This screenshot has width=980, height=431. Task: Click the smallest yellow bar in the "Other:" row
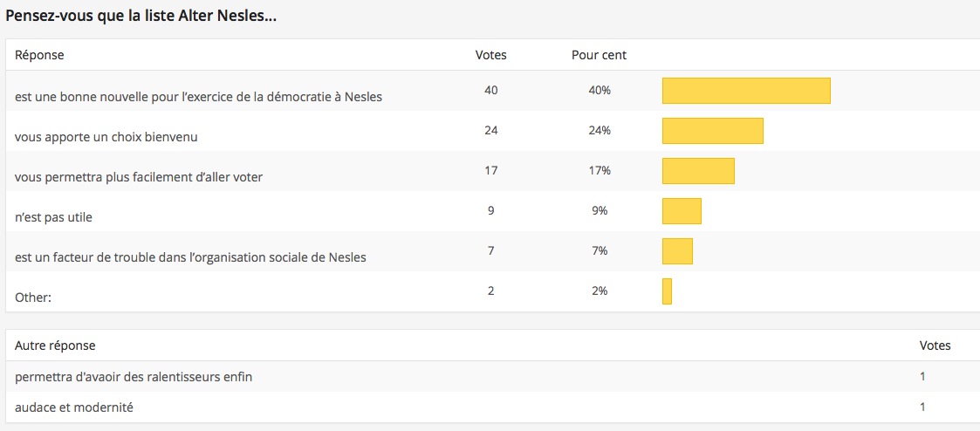667,291
